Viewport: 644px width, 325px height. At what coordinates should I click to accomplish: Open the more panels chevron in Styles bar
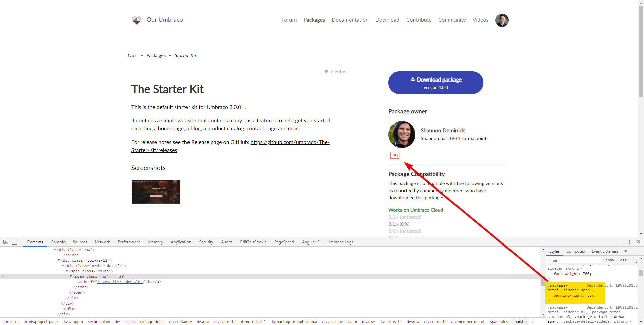(626, 251)
